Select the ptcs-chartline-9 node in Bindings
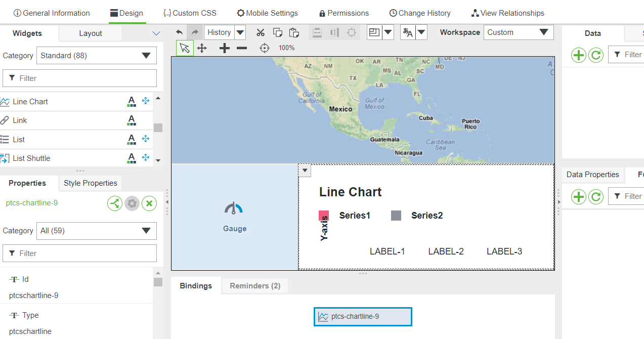Image resolution: width=644 pixels, height=339 pixels. pyautogui.click(x=363, y=317)
